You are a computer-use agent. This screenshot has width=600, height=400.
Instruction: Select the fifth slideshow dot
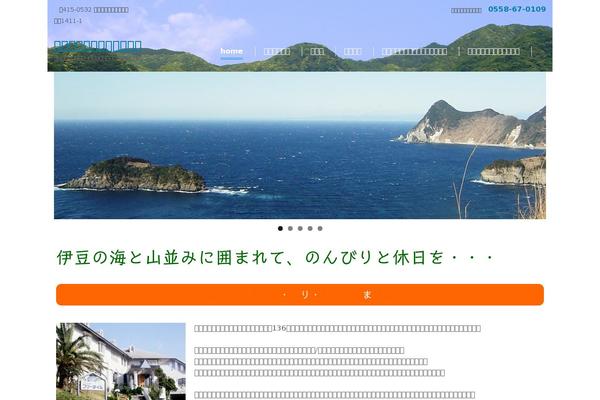(320, 229)
